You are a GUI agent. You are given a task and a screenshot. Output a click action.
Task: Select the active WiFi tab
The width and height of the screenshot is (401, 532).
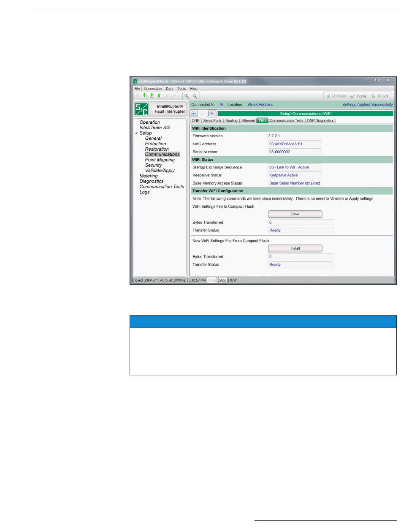(x=262, y=121)
